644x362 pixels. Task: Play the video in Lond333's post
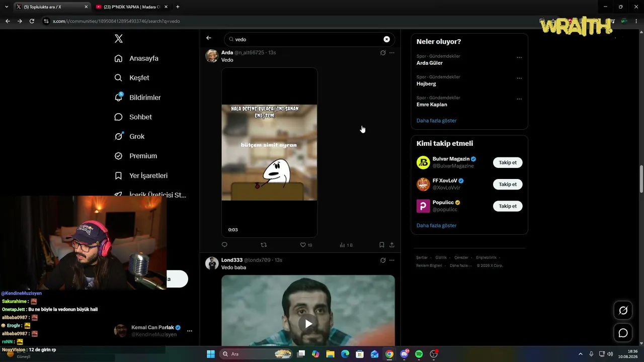[x=308, y=323]
